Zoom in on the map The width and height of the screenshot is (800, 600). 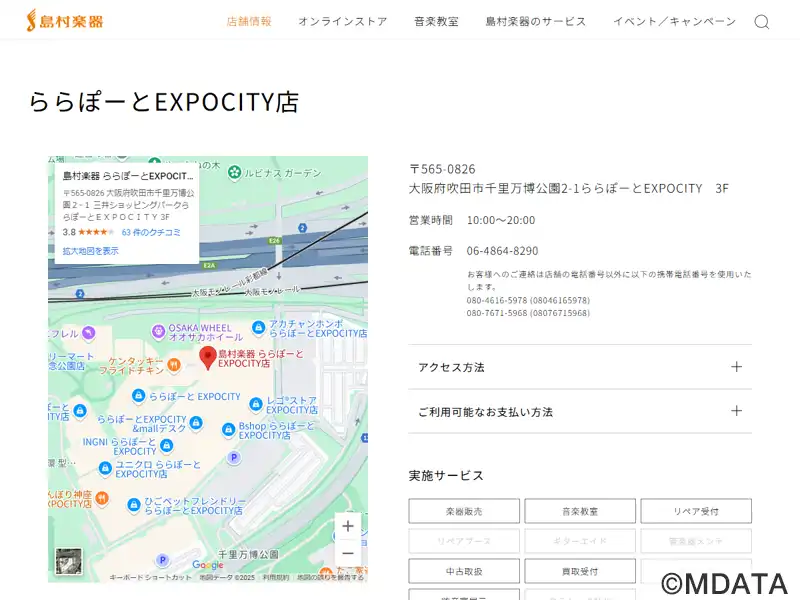[x=347, y=526]
